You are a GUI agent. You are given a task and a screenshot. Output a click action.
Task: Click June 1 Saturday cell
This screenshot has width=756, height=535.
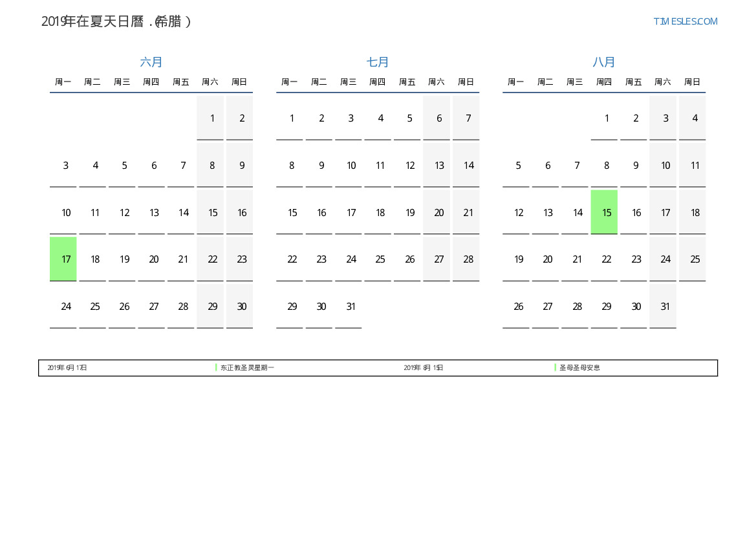pos(210,118)
